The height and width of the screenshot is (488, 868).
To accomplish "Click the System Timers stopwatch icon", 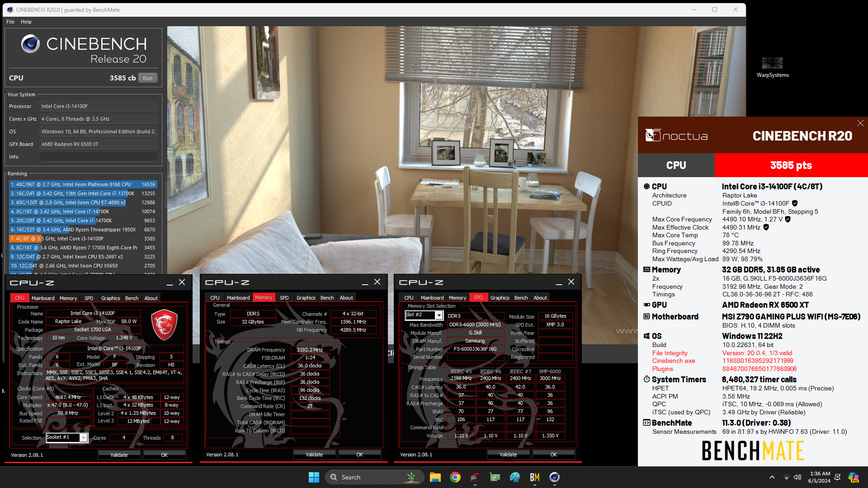I will (x=646, y=379).
